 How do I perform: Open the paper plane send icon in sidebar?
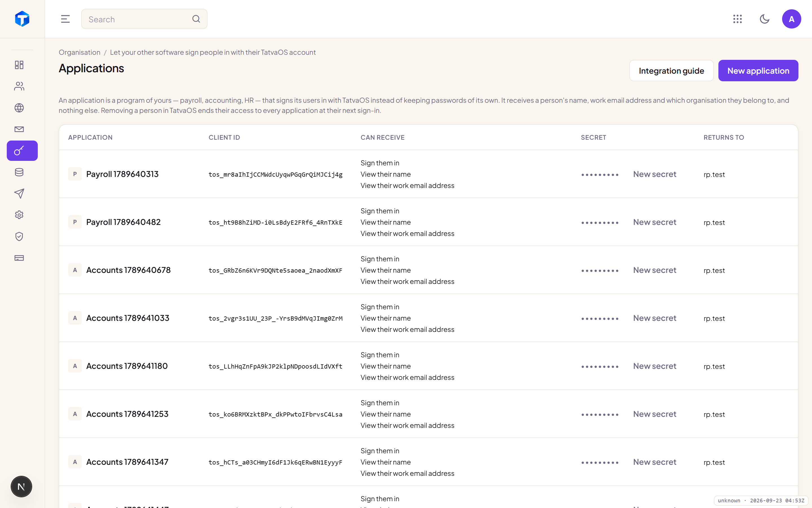coord(19,194)
